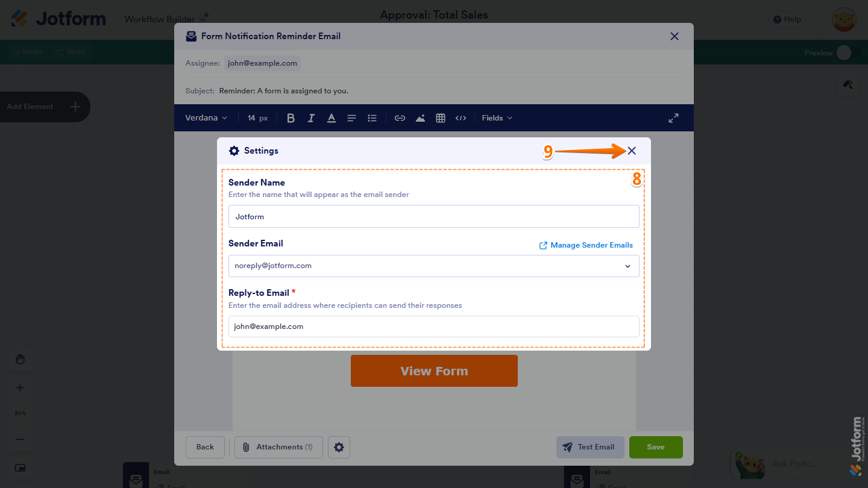Open the user avatar menu
Image resolution: width=868 pixels, height=488 pixels.
(x=844, y=19)
